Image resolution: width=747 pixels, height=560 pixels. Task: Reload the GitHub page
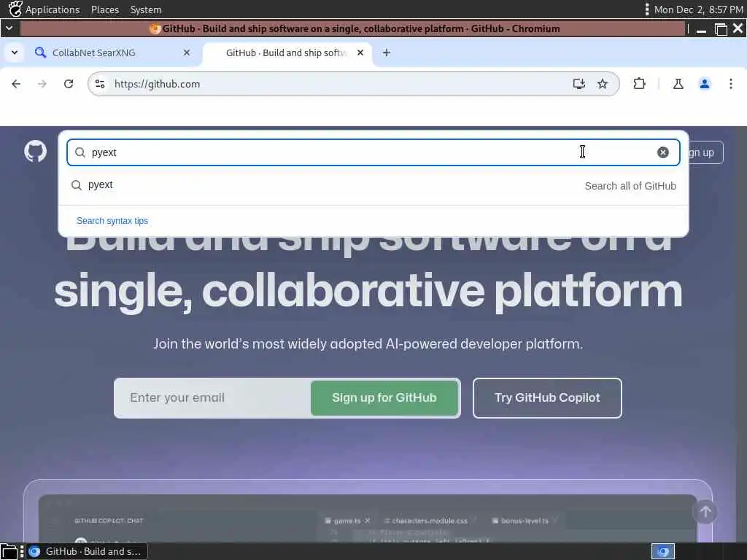pos(69,84)
